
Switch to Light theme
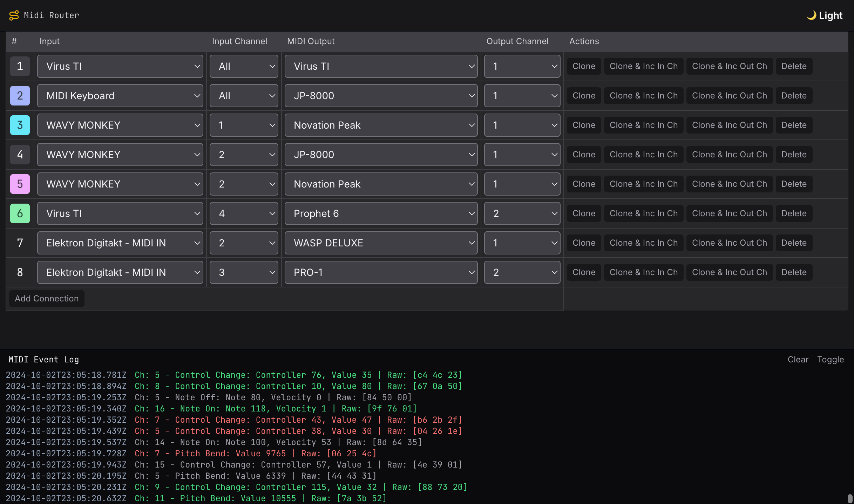[x=830, y=15]
